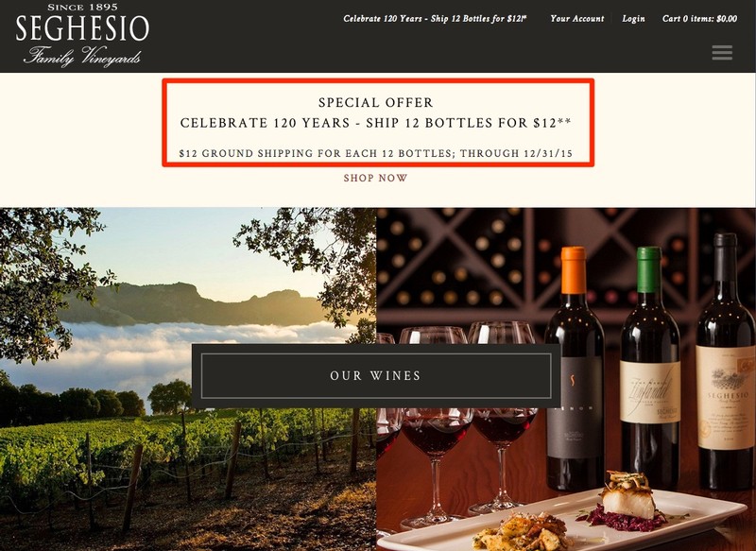Viewport: 756px width, 551px height.
Task: Click the Since 1895 text in logo
Action: (82, 8)
